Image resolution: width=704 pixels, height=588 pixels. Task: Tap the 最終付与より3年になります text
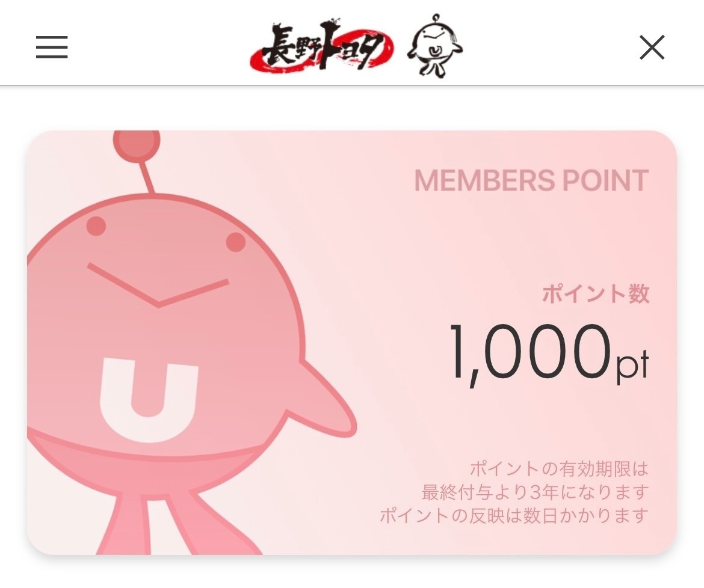pos(535,492)
